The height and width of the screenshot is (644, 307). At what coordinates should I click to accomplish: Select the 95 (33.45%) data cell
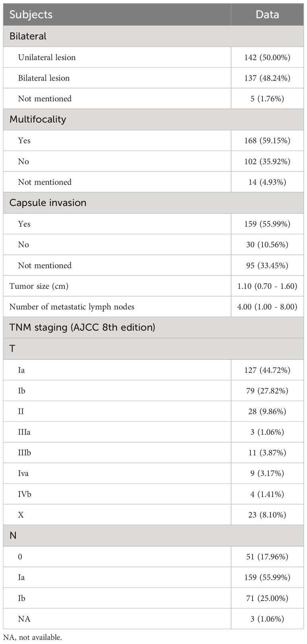pyautogui.click(x=267, y=265)
